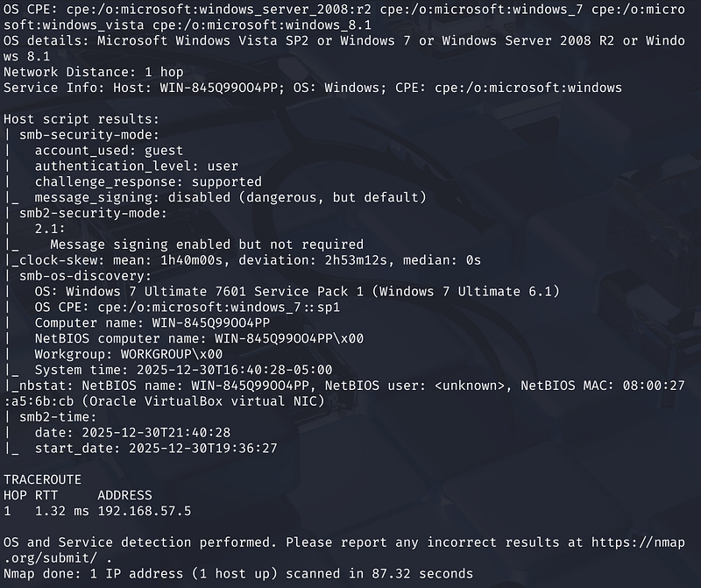
Task: Select the 'account_used: guest' entry
Action: 109,150
